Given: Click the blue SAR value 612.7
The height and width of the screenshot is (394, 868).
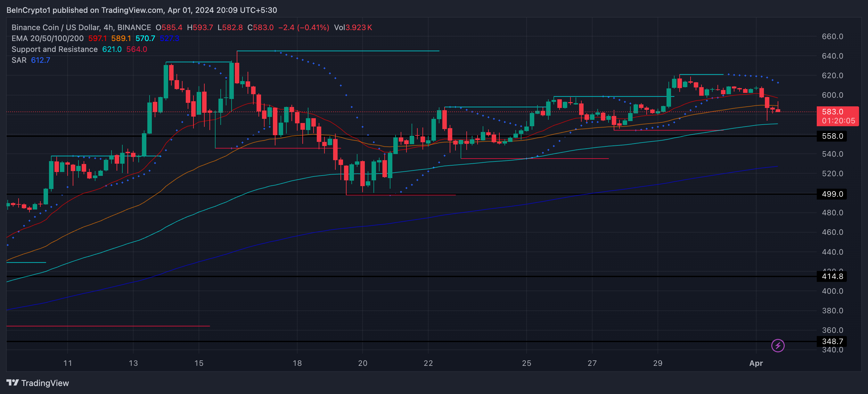Looking at the screenshot, I should point(40,60).
